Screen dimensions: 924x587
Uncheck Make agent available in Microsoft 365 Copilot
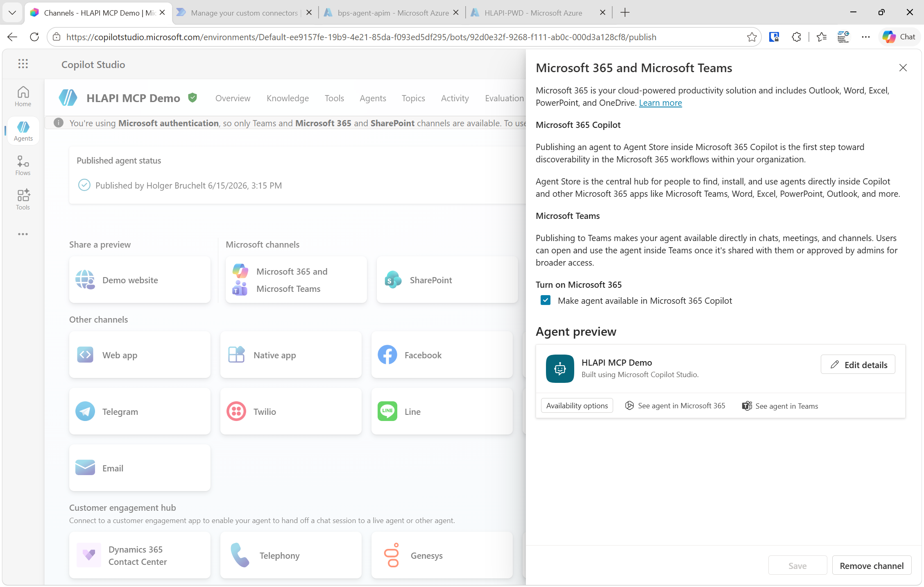click(x=545, y=300)
